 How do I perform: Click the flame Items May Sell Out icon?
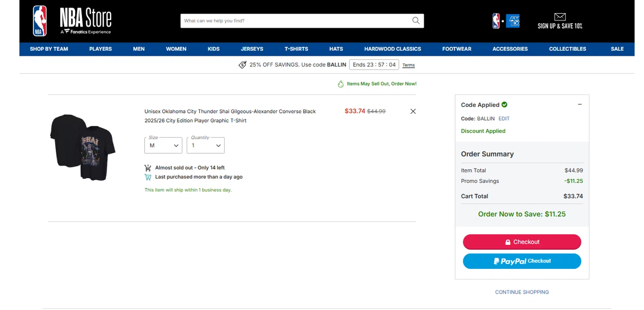pos(341,84)
